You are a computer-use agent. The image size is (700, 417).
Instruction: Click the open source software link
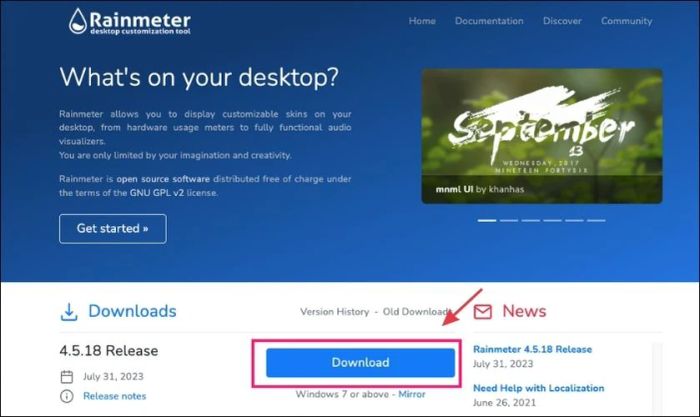pos(163,179)
